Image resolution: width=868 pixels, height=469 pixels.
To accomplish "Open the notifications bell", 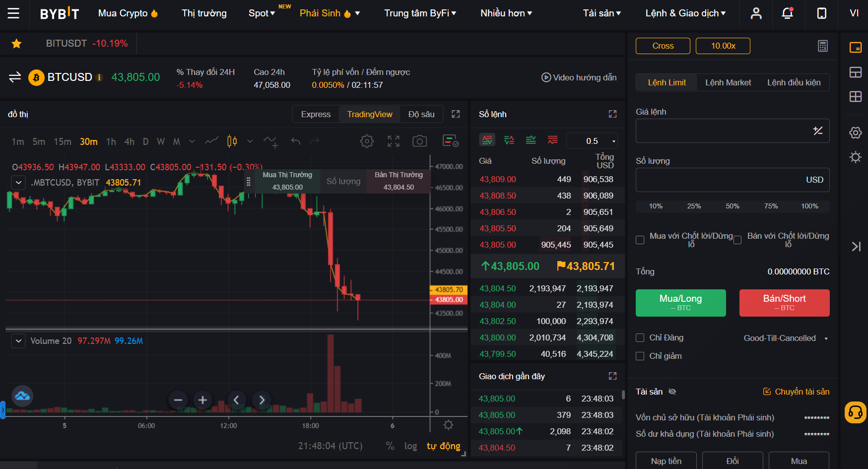I will tap(788, 13).
